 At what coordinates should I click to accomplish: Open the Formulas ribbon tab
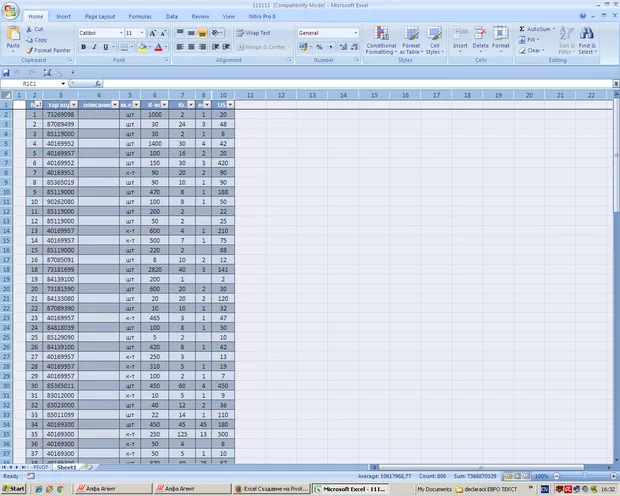[x=140, y=17]
